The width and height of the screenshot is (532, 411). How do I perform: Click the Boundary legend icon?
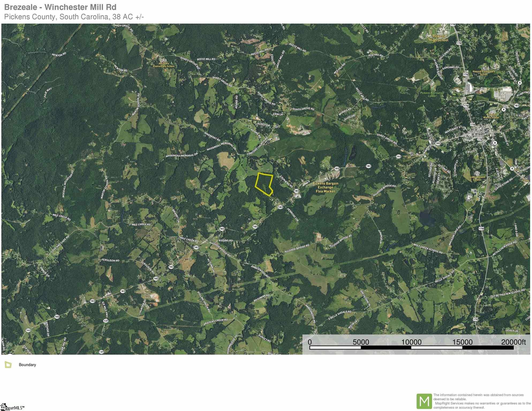pos(8,365)
